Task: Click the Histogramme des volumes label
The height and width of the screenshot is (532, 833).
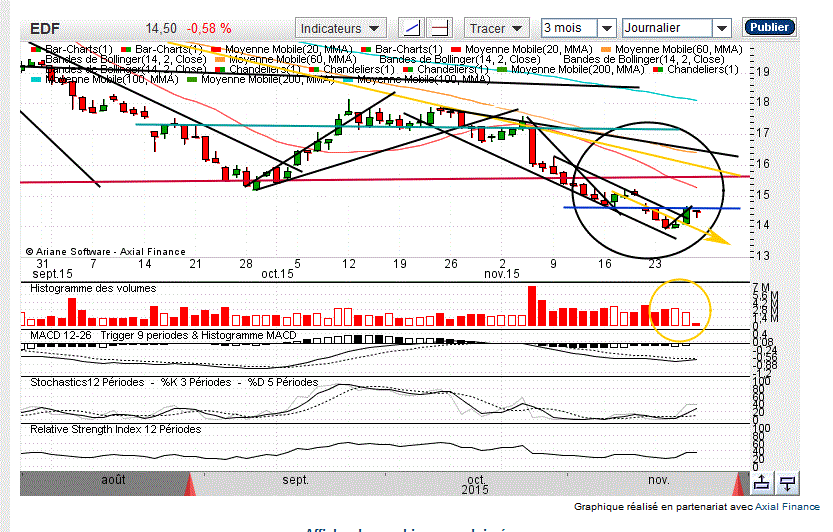Action: 93,289
